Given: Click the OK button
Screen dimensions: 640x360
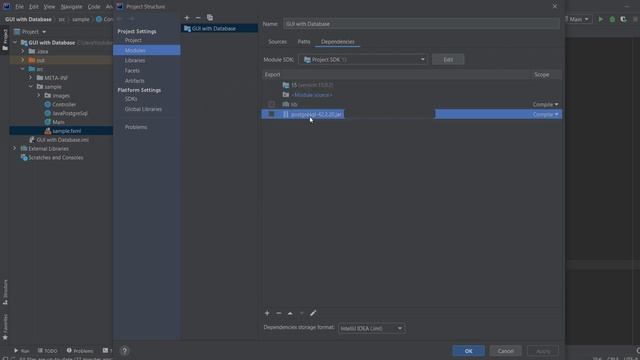Looking at the screenshot, I should click(x=468, y=351).
